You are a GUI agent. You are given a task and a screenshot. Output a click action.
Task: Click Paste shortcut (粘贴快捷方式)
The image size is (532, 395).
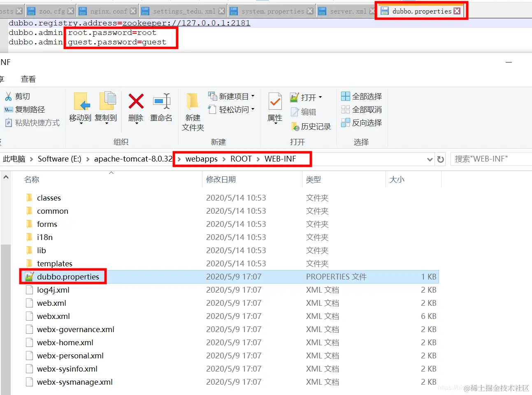tap(32, 122)
